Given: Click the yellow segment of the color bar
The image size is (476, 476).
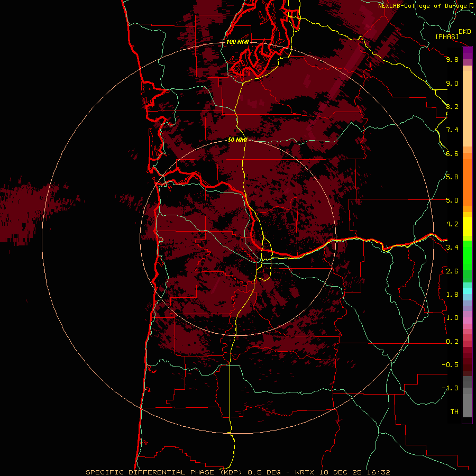Looking at the screenshot, I should tap(467, 226).
